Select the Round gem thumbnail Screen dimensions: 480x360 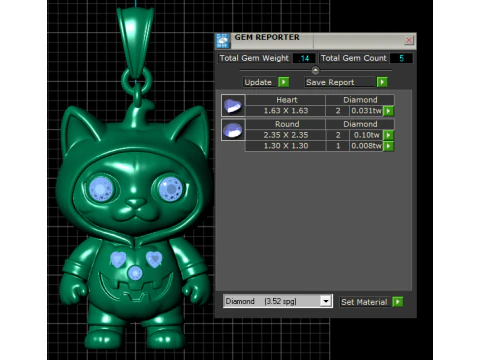[233, 130]
